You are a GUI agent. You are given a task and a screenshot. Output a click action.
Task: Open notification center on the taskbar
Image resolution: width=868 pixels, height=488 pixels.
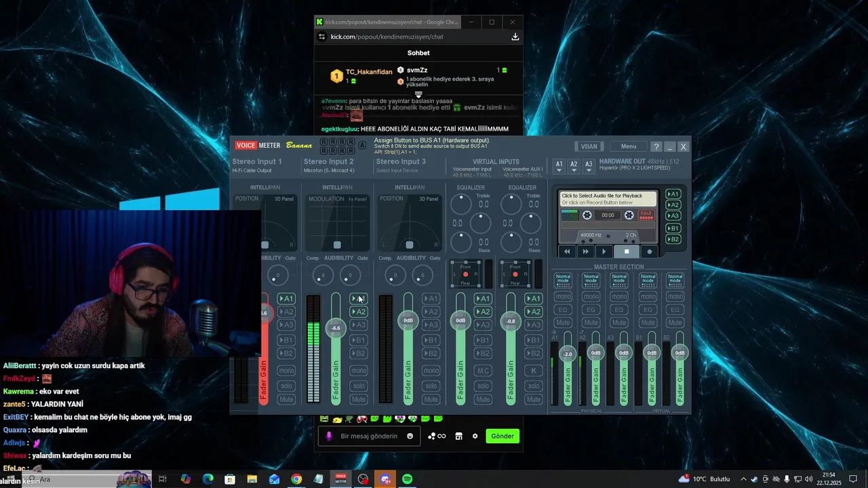[853, 479]
